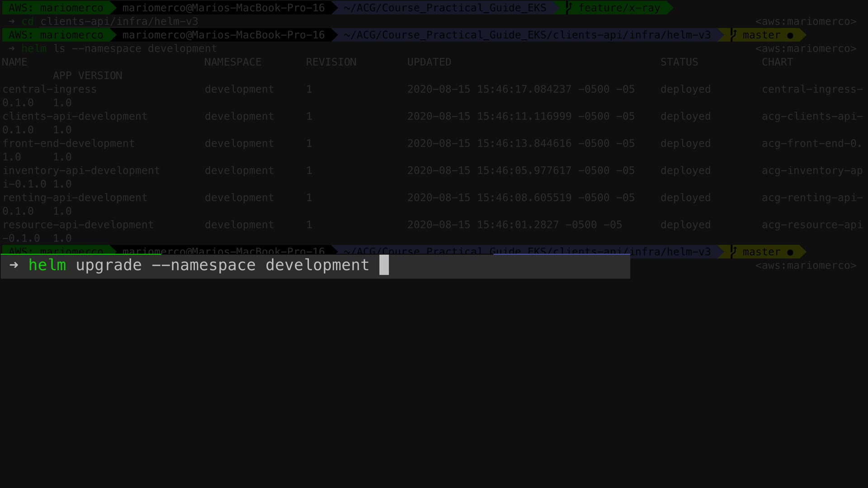Viewport: 868px width, 488px height.
Task: Click the branch icon before master in the second prompt
Action: pyautogui.click(x=734, y=35)
